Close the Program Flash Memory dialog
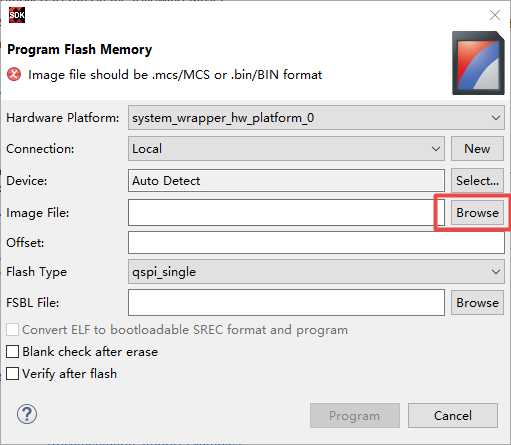The width and height of the screenshot is (511, 445). [x=494, y=15]
